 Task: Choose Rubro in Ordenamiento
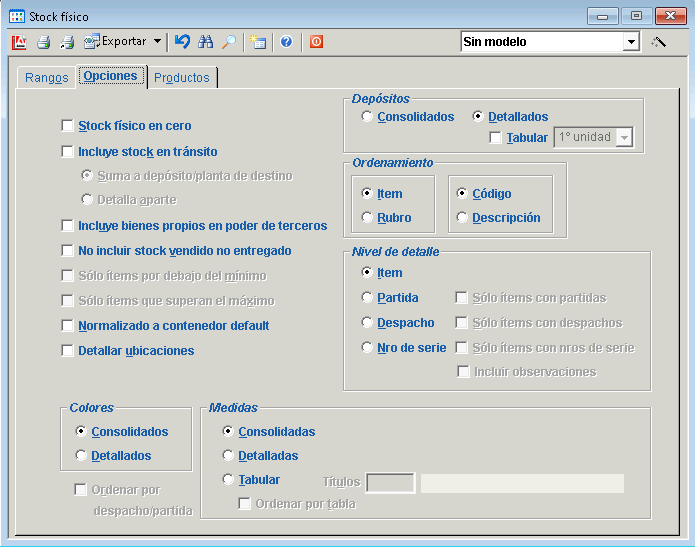(x=367, y=218)
